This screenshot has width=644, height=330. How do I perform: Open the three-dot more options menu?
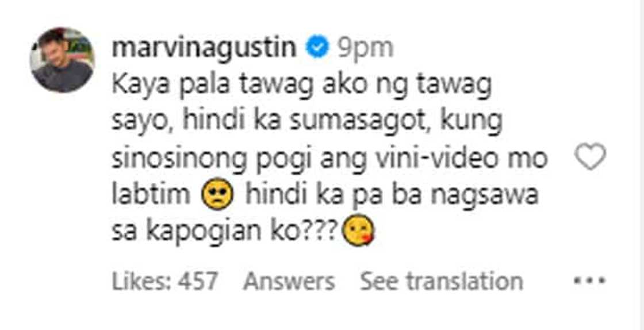[x=590, y=281]
